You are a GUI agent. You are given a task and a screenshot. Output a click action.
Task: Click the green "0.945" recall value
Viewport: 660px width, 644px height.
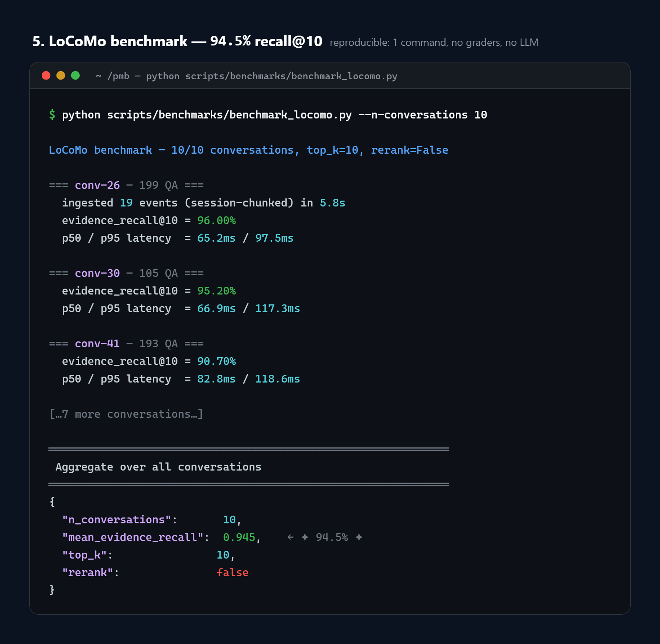pos(239,537)
